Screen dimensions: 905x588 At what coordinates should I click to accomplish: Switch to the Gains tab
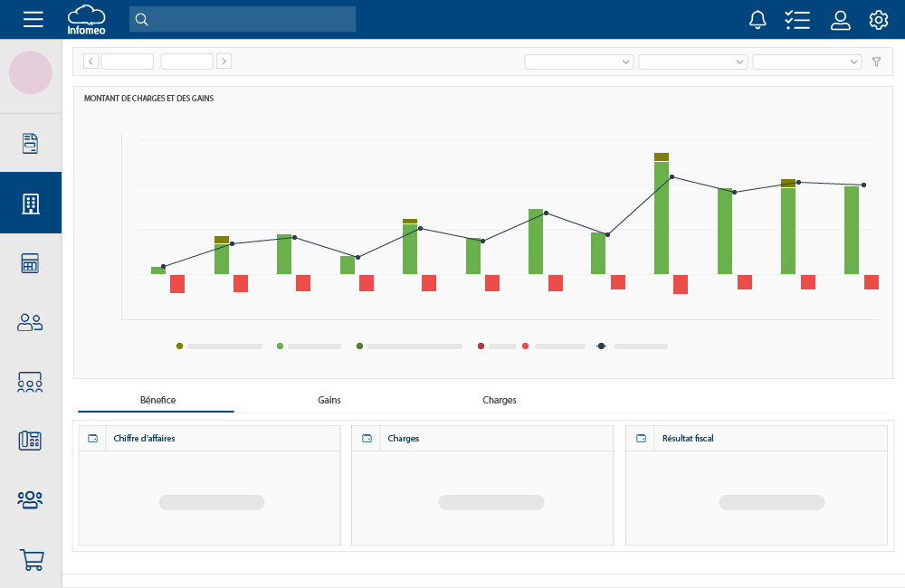click(x=329, y=400)
